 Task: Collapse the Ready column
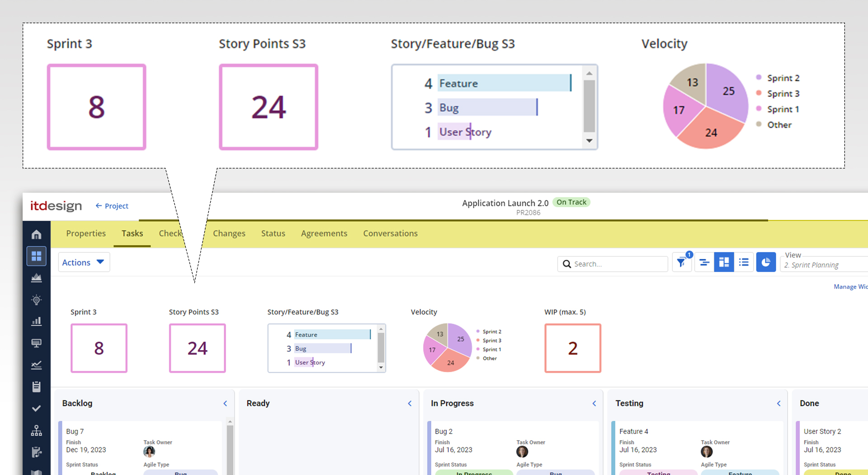[x=410, y=403]
